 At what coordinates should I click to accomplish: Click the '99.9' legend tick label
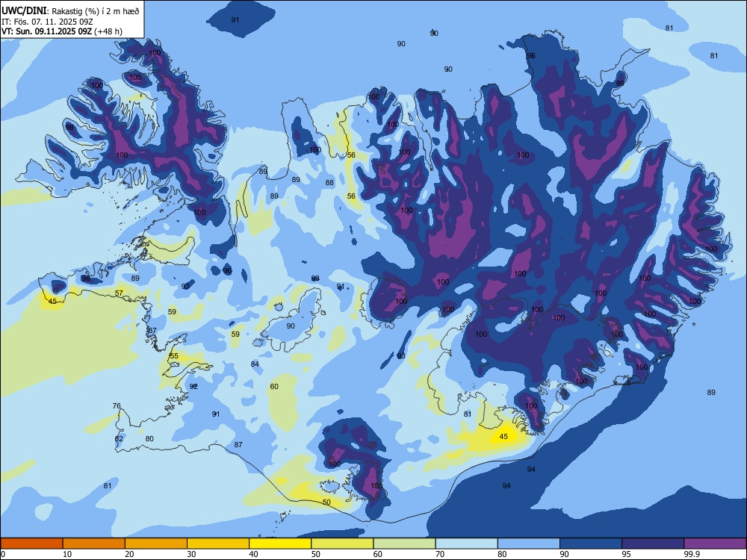point(691,554)
